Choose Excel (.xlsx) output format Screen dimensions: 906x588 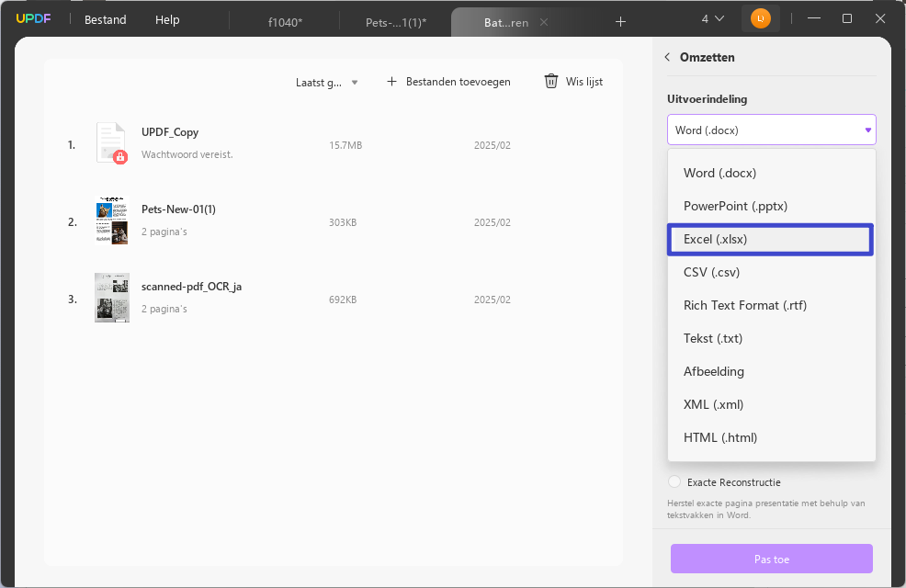tap(770, 239)
